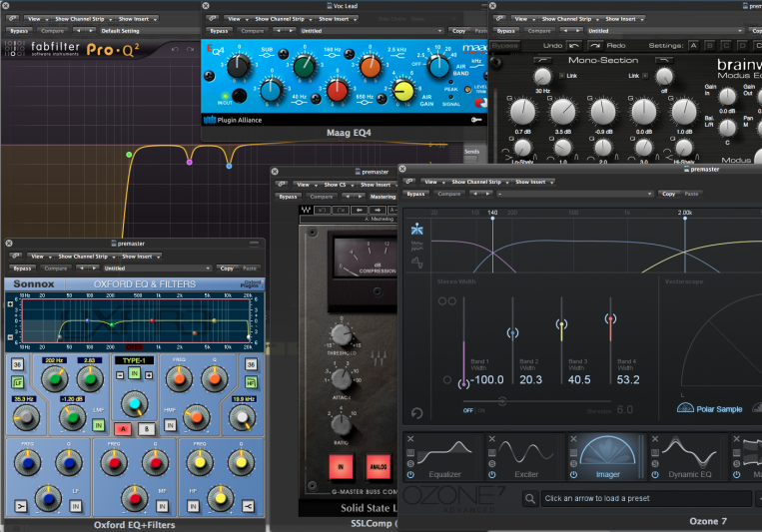Click the high-pass filter shape button in Mono-Section
762x532 pixels.
[542, 60]
